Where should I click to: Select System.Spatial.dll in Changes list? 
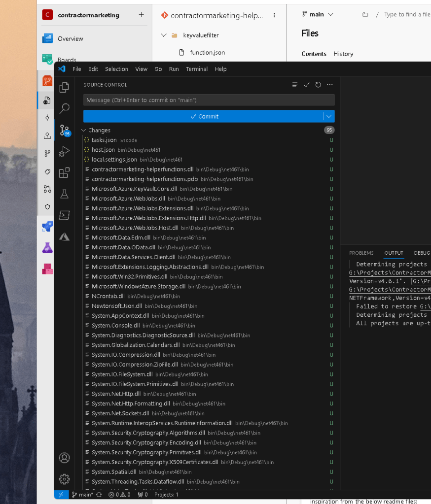(209, 472)
